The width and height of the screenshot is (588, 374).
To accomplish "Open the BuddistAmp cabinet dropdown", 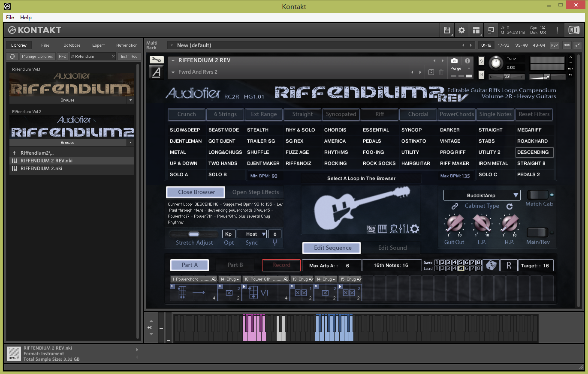I will (x=482, y=195).
